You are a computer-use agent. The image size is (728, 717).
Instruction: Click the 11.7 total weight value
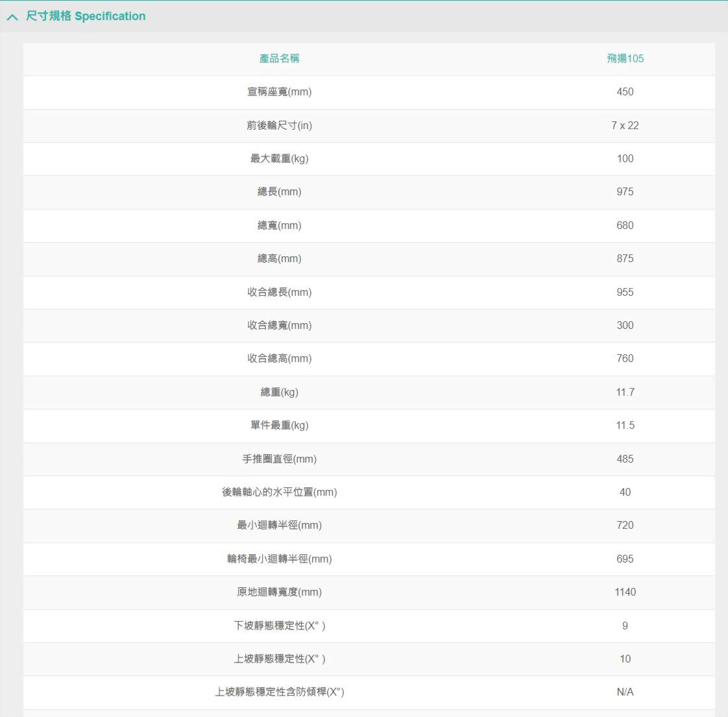point(625,393)
